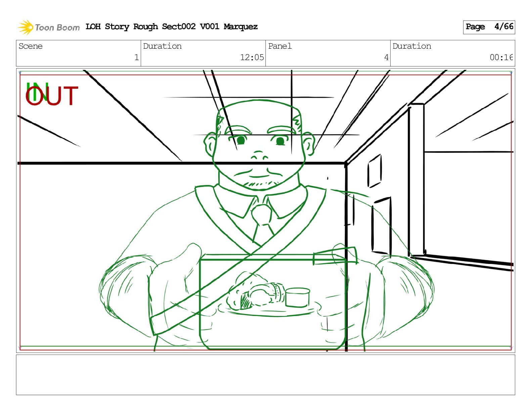This screenshot has height=411, width=532.
Task: Click the red 'OUT' camera label
Action: point(52,96)
